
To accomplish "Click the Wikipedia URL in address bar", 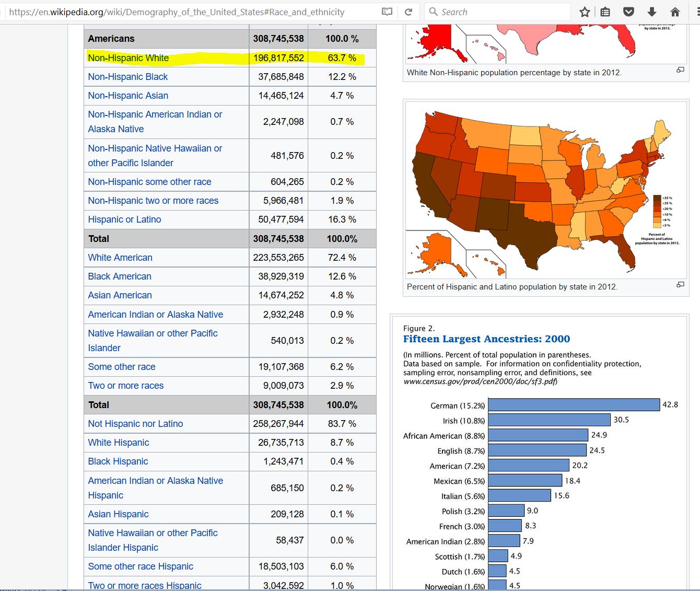I will coord(177,11).
